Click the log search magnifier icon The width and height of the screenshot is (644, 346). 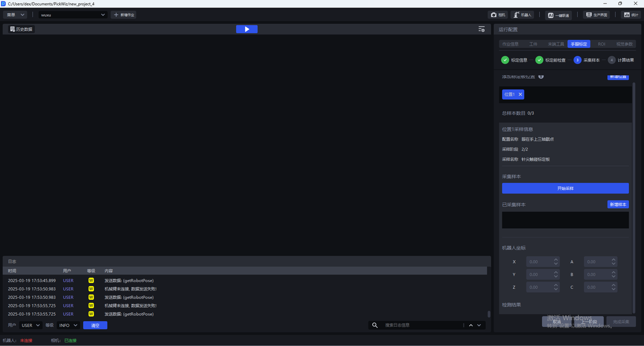coord(375,325)
